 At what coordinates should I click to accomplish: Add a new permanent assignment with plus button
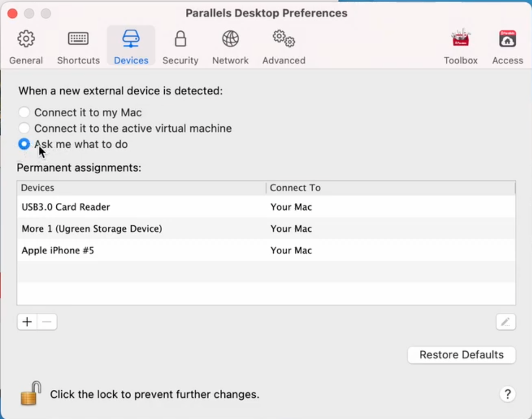[x=27, y=322]
